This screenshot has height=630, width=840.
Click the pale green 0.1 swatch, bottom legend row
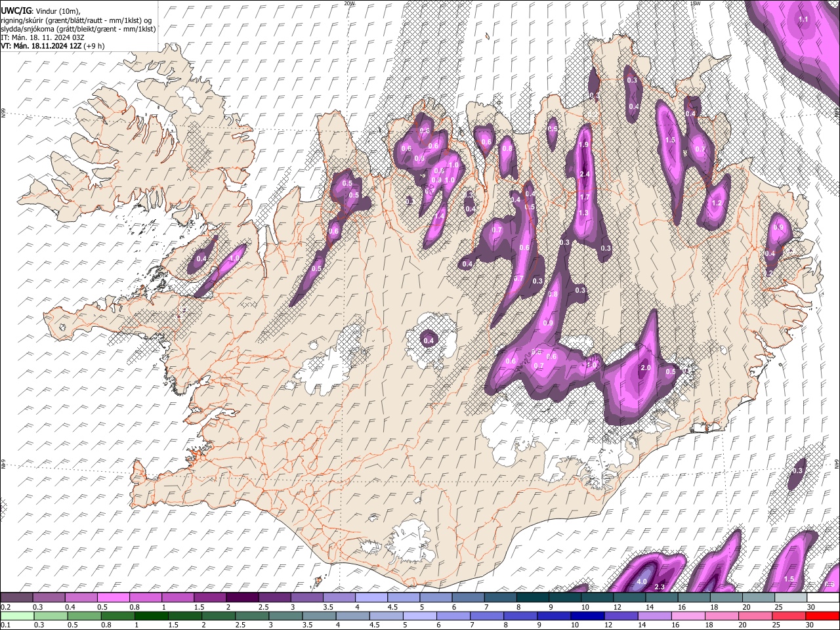tap(16, 616)
